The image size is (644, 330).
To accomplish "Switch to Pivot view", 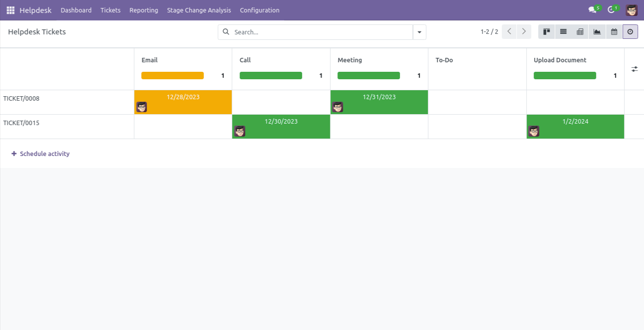I will point(580,32).
